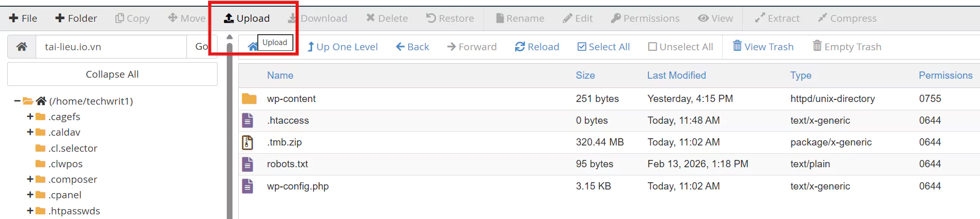Collapse the /home/techwrit1 root tree node
Screen dimensions: 980x219
18,101
